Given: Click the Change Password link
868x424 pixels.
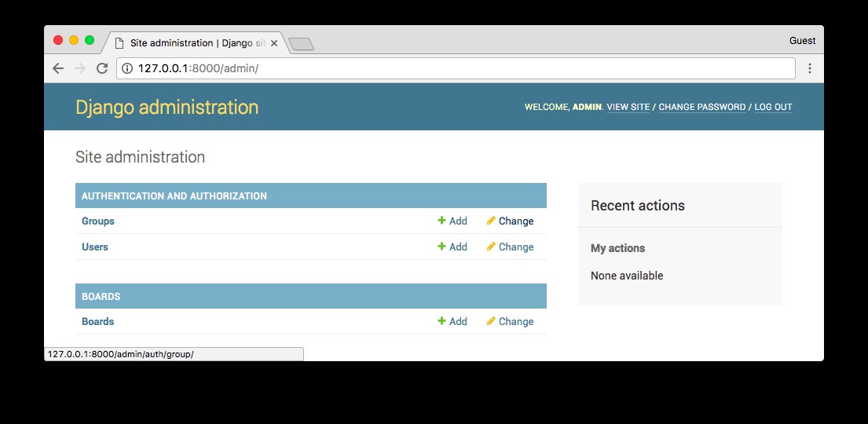Looking at the screenshot, I should (702, 107).
